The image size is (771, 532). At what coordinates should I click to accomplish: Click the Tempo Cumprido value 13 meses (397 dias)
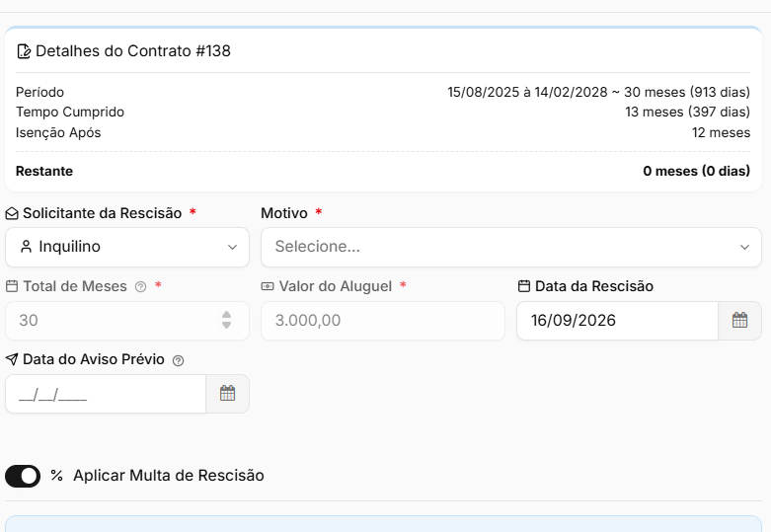pyautogui.click(x=687, y=113)
